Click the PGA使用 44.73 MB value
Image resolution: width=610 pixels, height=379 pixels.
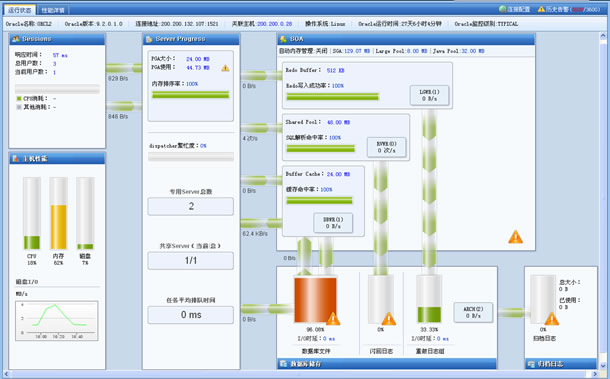198,67
